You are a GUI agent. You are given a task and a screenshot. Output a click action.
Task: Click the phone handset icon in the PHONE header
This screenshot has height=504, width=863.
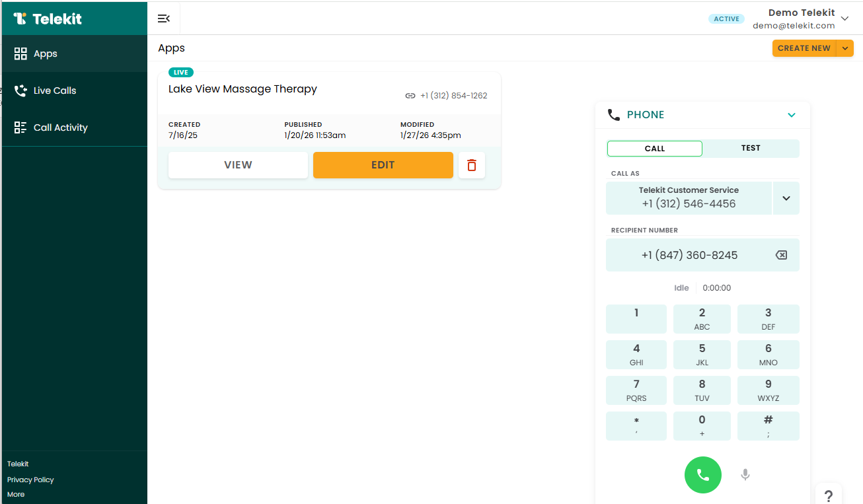(613, 115)
